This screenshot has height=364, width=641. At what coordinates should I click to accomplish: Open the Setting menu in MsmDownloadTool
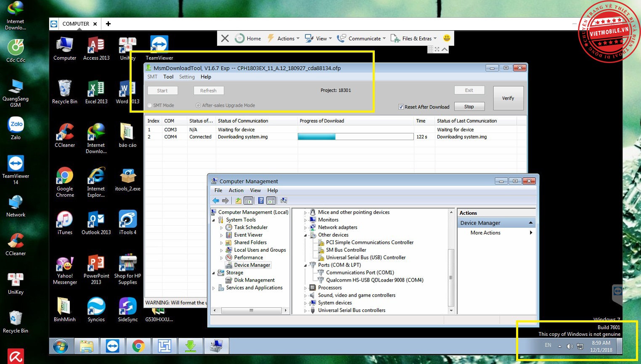click(x=187, y=77)
